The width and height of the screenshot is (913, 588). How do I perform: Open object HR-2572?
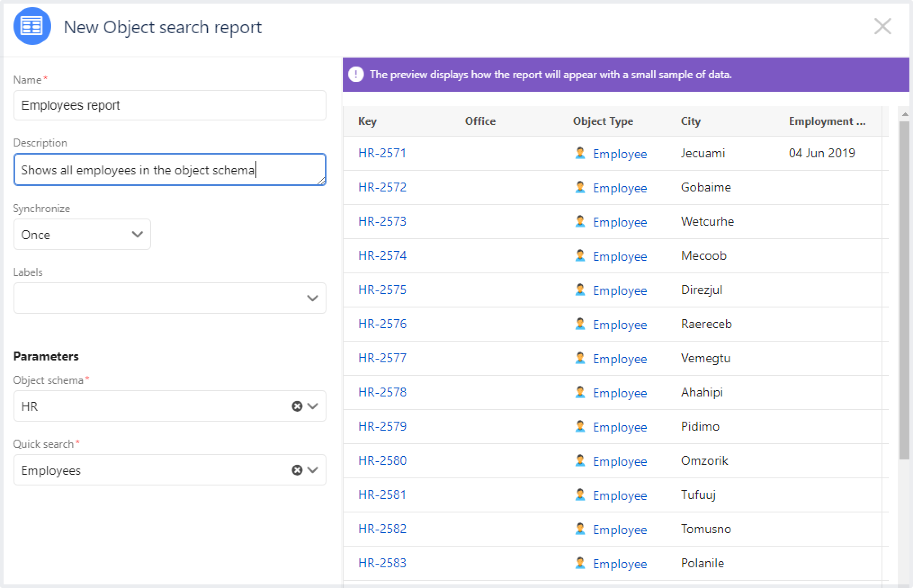tap(382, 187)
